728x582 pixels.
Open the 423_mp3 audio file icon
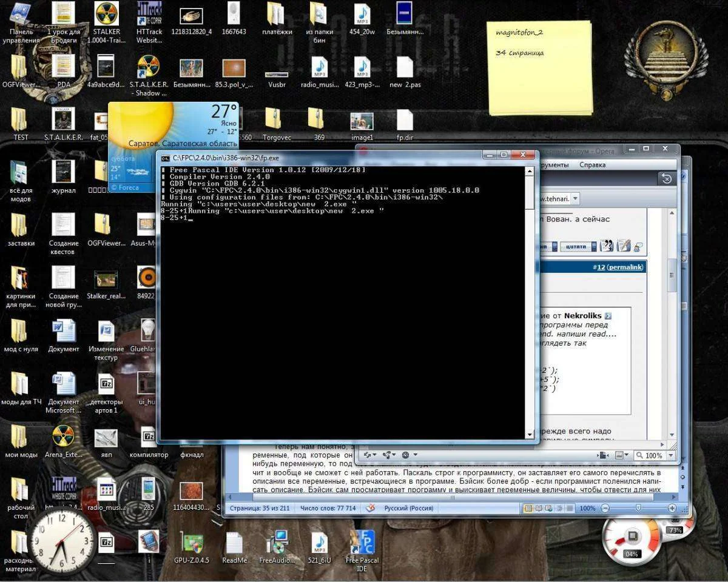(362, 72)
